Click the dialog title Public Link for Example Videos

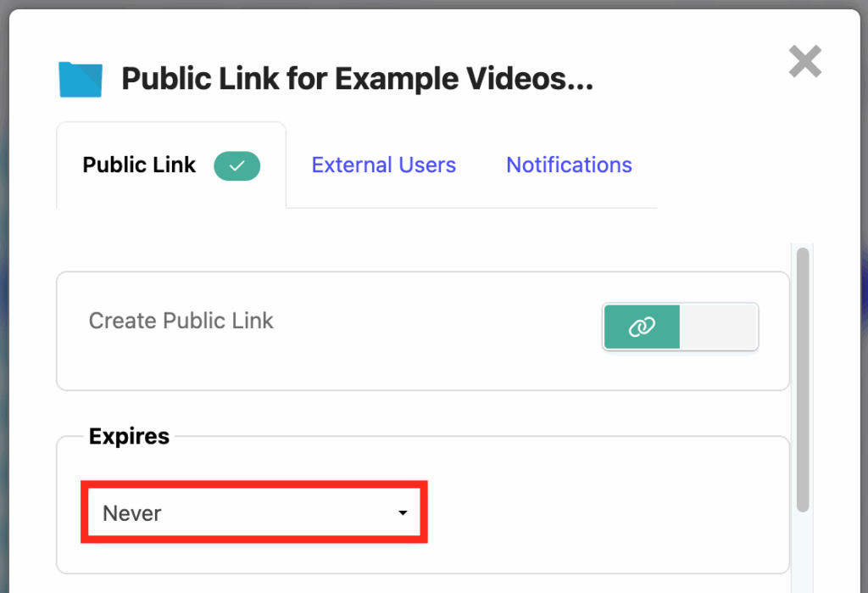(357, 80)
